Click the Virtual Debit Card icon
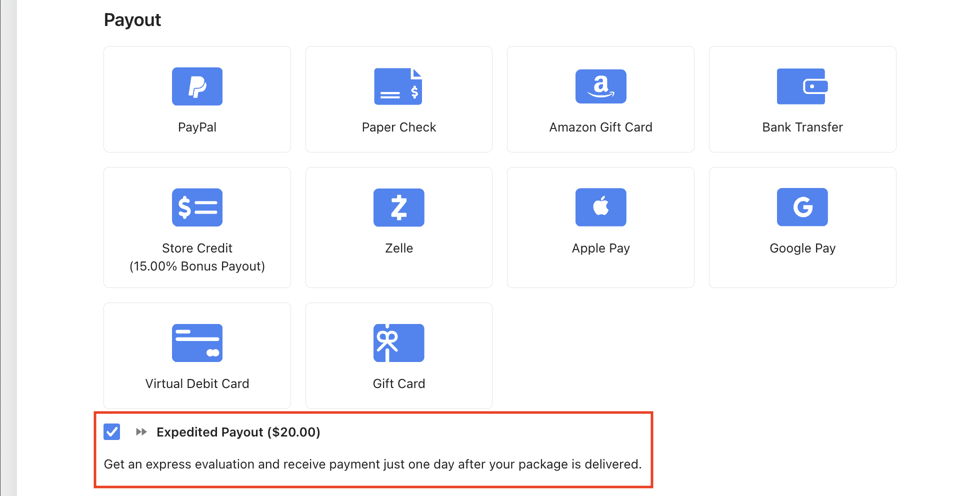The image size is (980, 496). tap(197, 343)
